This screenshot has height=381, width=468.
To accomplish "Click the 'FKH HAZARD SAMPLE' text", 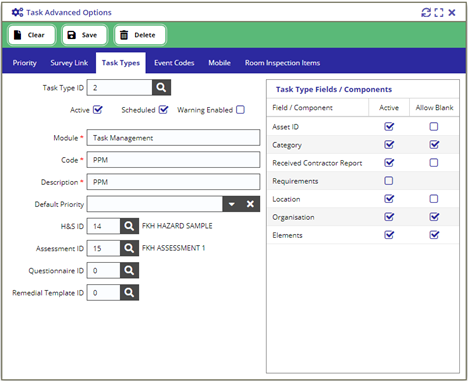I will click(x=177, y=226).
